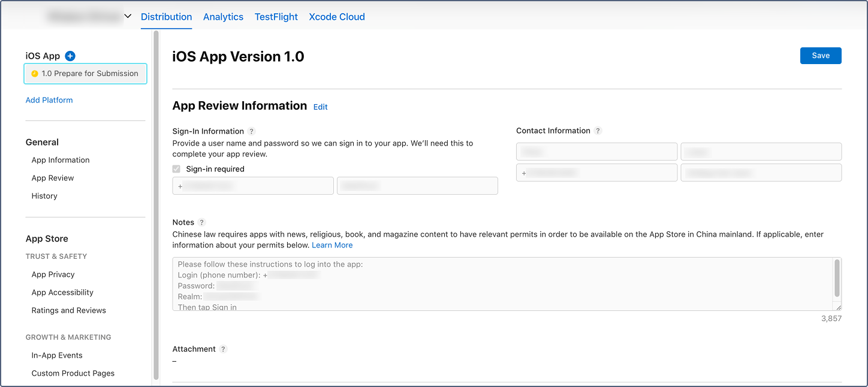Open the Notes help question mark
The width and height of the screenshot is (868, 387).
(202, 222)
